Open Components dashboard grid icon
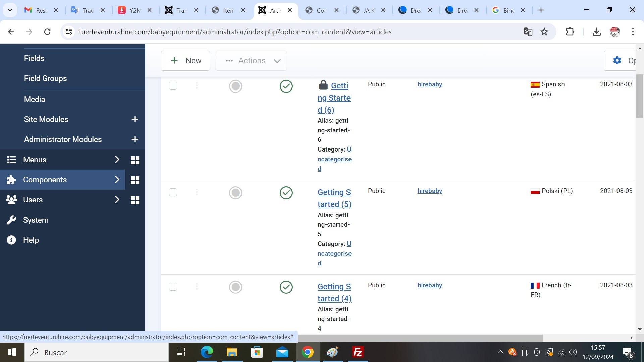This screenshot has height=362, width=644. (x=135, y=180)
